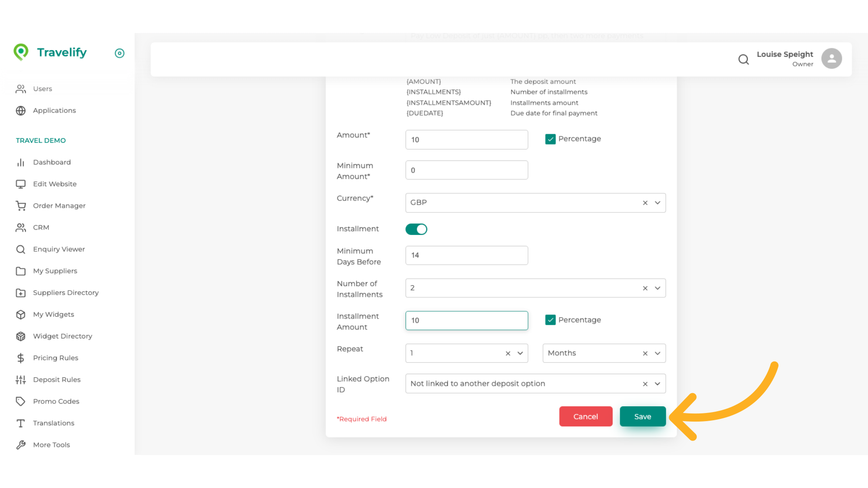The image size is (868, 488).
Task: Open the Number of Installments dropdown
Action: (x=657, y=288)
